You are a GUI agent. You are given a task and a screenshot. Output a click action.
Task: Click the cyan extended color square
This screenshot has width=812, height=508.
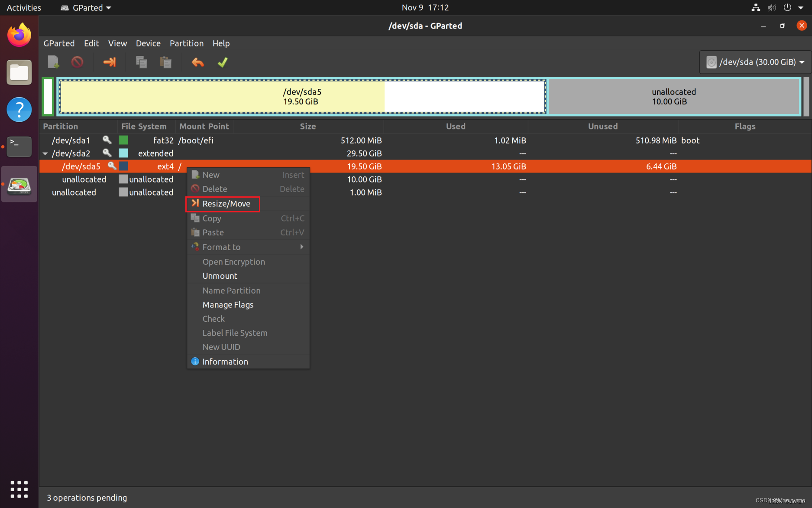tap(123, 153)
